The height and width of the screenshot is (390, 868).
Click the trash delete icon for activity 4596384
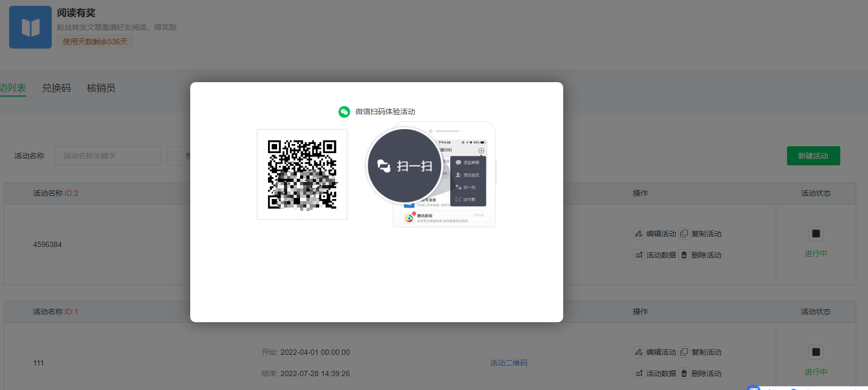(684, 255)
